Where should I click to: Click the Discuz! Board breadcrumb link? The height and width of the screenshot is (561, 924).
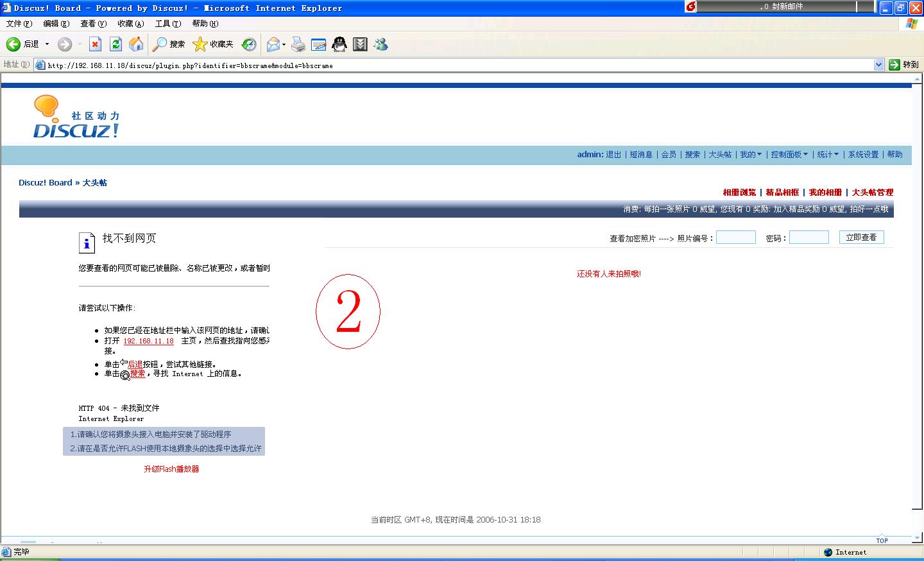(46, 183)
